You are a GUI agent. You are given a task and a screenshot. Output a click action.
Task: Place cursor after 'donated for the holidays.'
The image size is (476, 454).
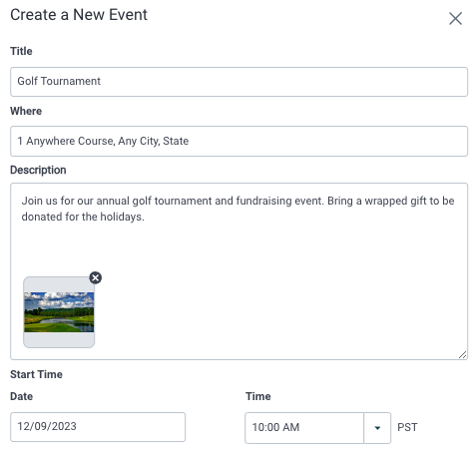[145, 217]
